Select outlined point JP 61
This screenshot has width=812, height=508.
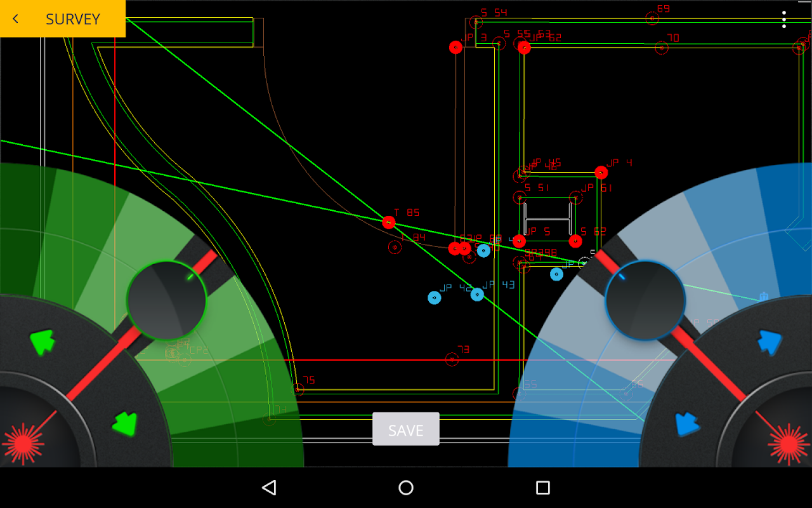pyautogui.click(x=576, y=197)
